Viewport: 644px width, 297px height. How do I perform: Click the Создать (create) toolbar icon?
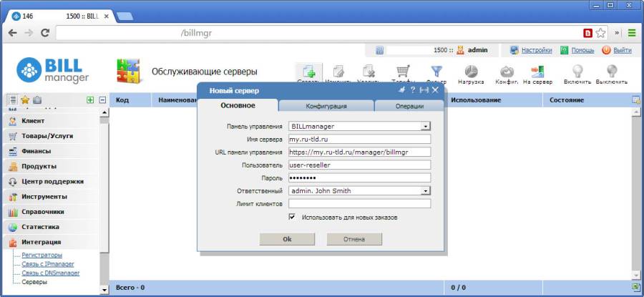point(308,72)
